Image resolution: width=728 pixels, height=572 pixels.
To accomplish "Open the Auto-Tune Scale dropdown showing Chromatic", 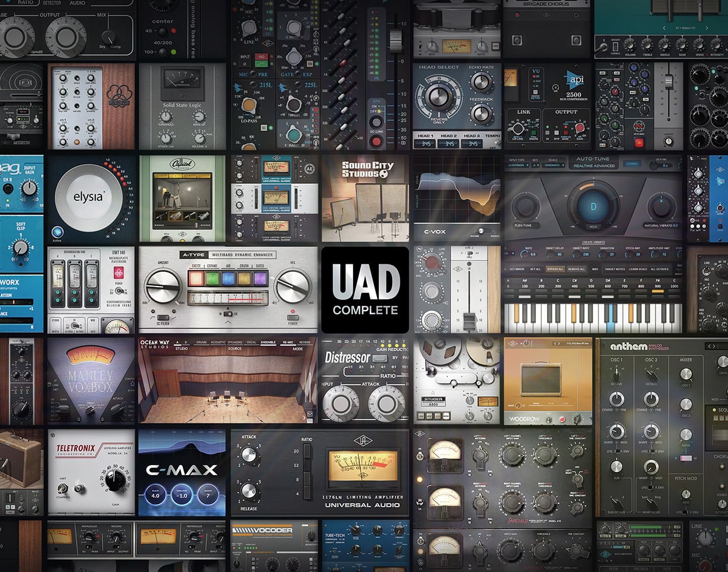I will click(x=554, y=164).
